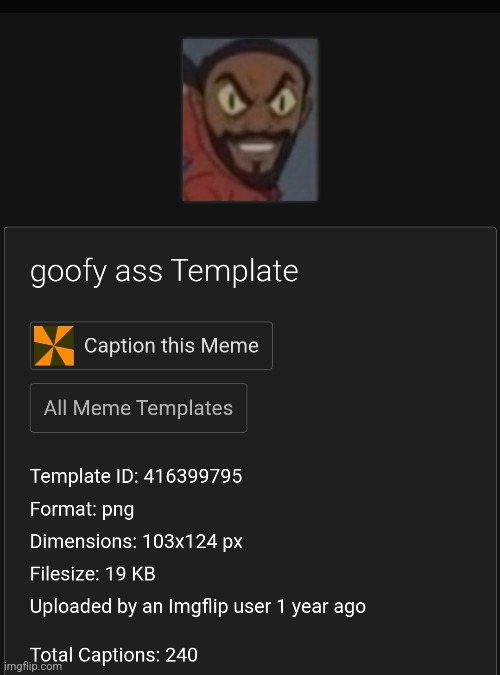The height and width of the screenshot is (675, 500).
Task: Click the '1 year ago' upload time
Action: (321, 607)
